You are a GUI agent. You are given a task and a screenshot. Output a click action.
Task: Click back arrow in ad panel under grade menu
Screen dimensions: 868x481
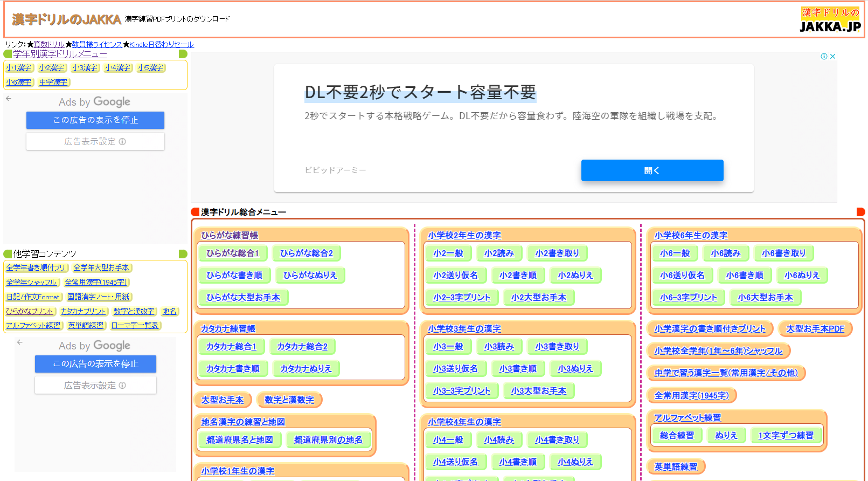(9, 99)
